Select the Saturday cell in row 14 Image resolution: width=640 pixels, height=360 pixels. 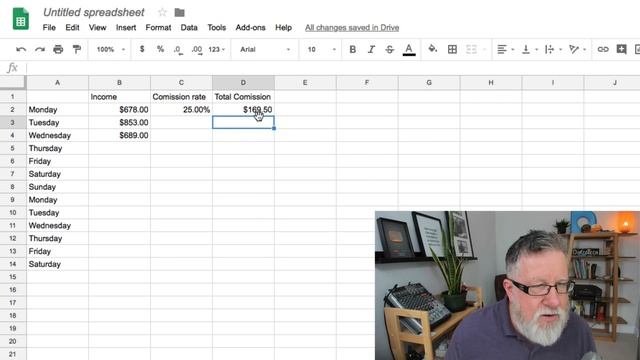coord(58,264)
